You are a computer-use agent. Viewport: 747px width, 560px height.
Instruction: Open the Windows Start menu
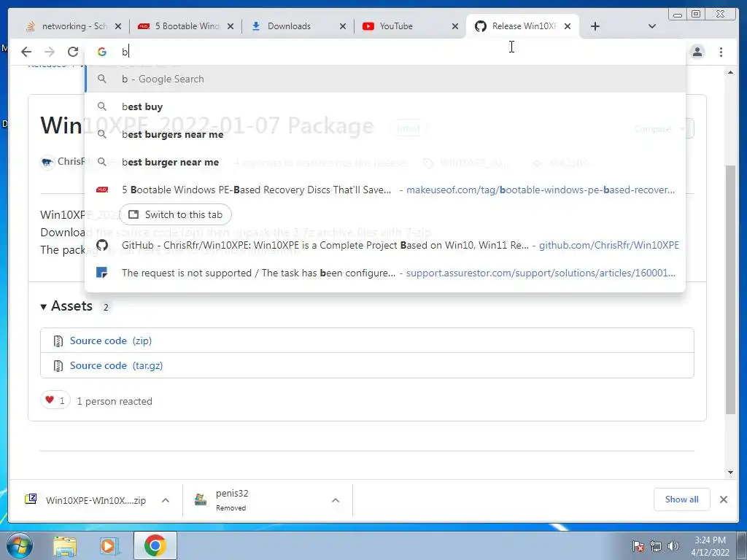tap(19, 545)
